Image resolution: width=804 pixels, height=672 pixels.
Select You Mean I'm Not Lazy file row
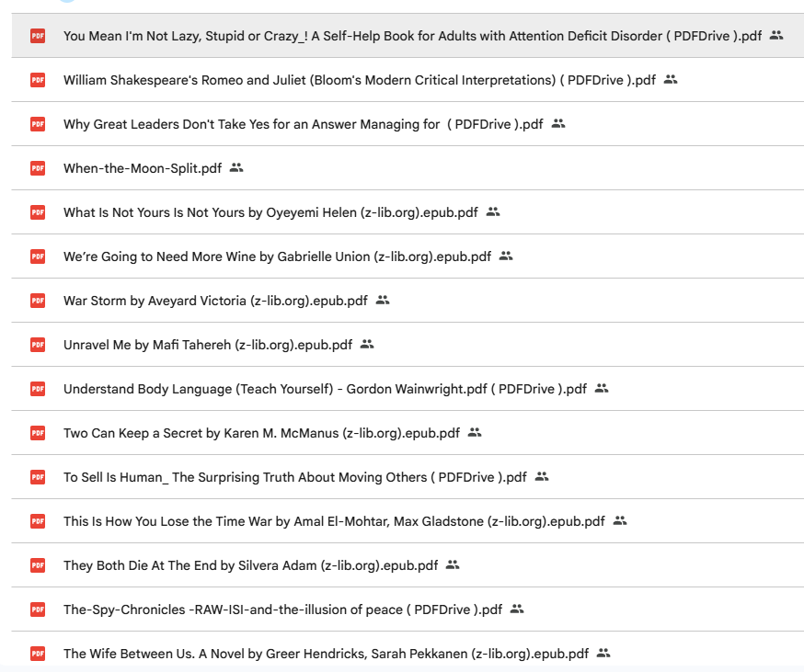(408, 35)
